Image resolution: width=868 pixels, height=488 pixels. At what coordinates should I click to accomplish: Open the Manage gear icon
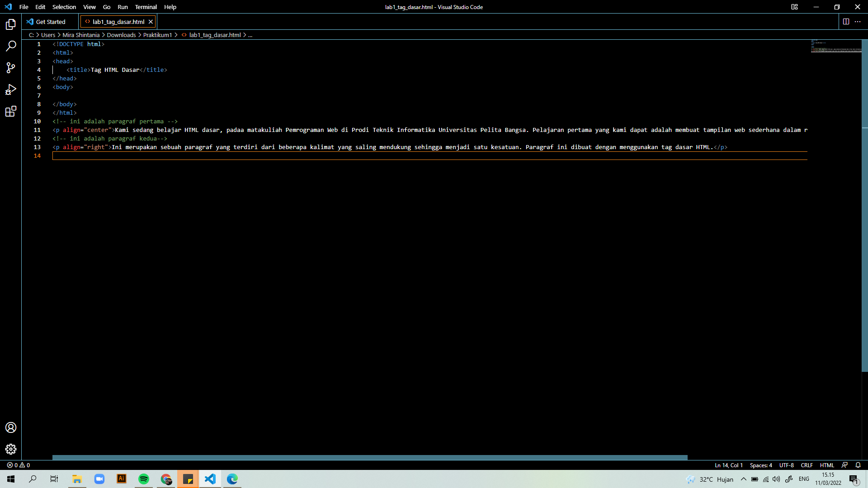(x=11, y=449)
